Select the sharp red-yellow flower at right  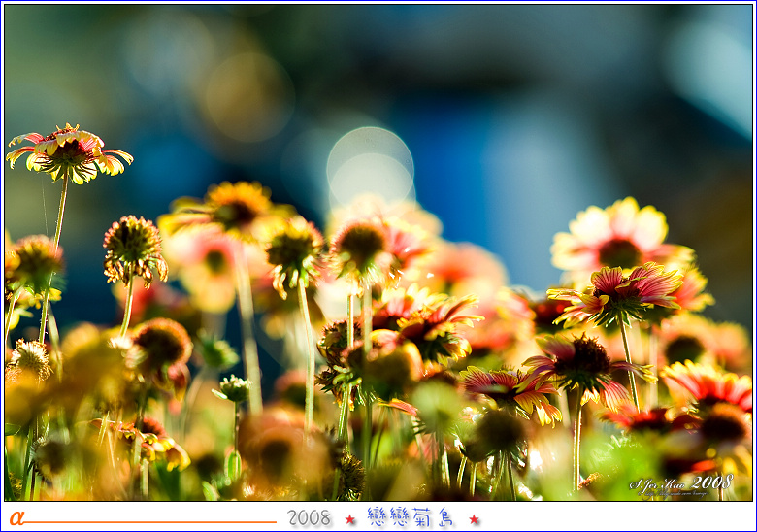[619, 293]
